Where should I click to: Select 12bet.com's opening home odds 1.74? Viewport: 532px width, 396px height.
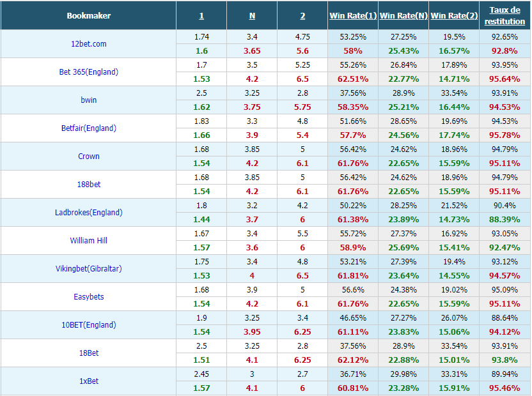click(x=201, y=37)
